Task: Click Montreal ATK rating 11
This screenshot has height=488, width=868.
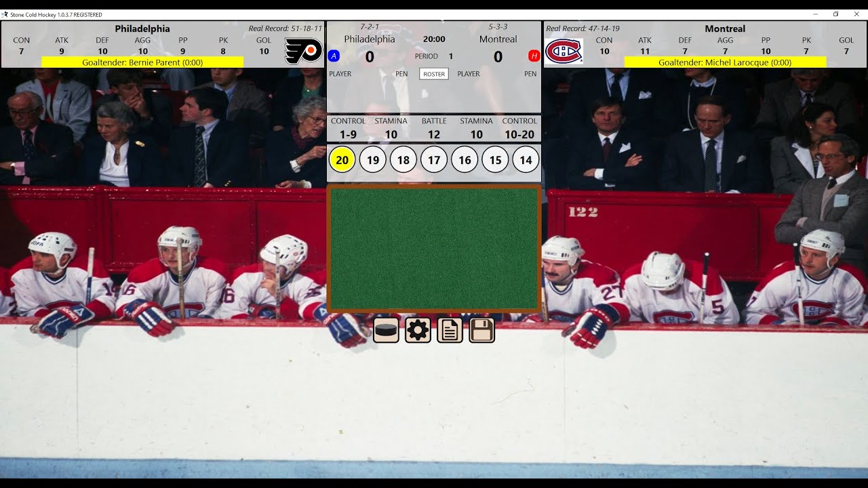Action: coord(644,51)
